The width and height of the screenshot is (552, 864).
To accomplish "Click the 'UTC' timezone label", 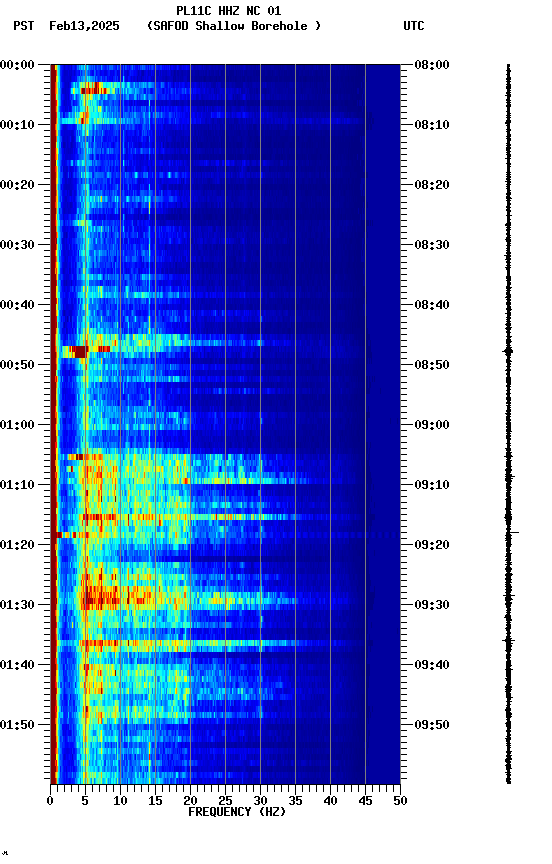I will tap(414, 26).
